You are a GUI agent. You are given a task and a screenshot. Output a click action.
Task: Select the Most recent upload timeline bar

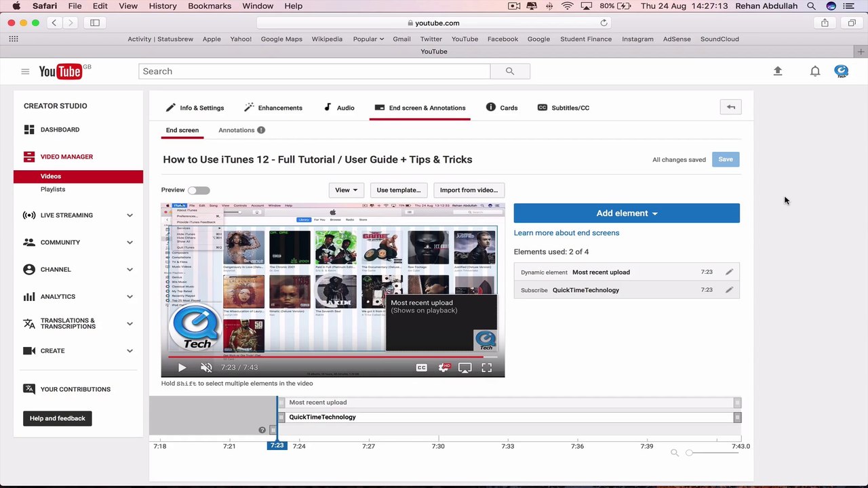click(x=509, y=403)
